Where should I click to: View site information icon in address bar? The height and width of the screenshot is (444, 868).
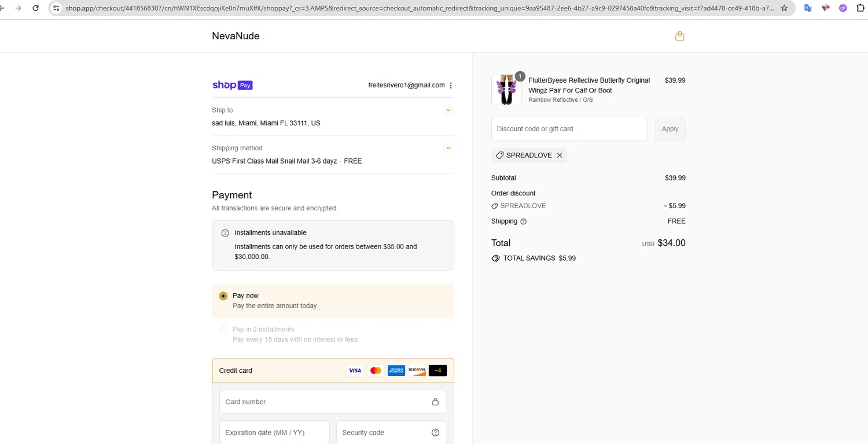[x=56, y=8]
